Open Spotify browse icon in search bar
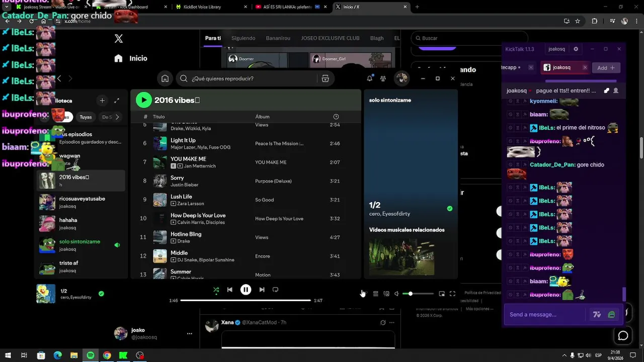 (x=326, y=78)
